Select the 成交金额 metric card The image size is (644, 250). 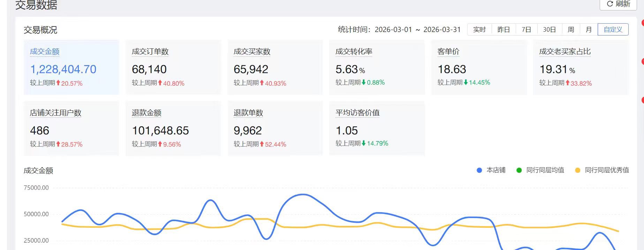pos(71,67)
